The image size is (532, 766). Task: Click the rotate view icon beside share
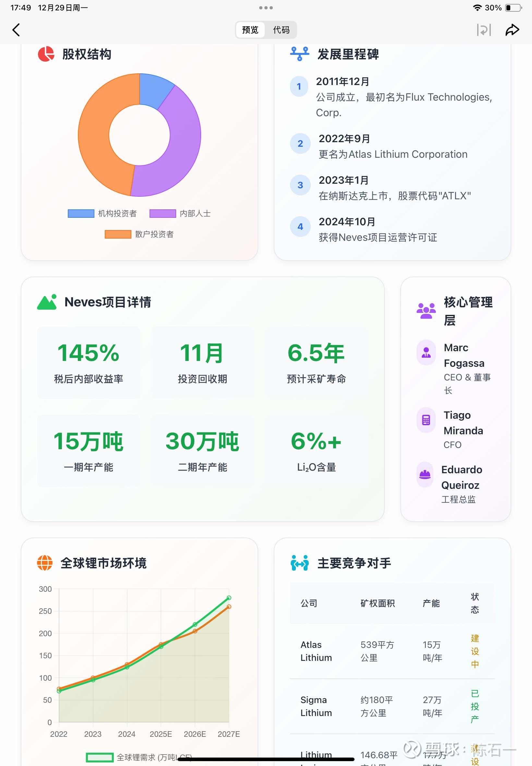[x=484, y=30]
